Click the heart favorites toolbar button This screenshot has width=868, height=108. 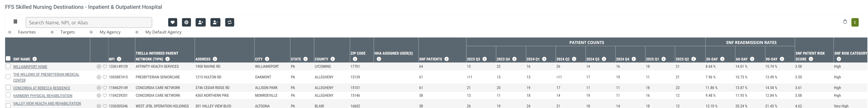pyautogui.click(x=173, y=23)
